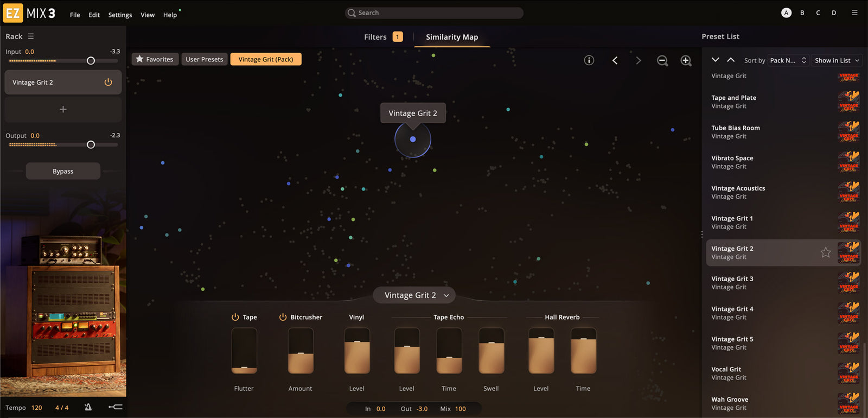Screen dimensions: 868x418
Task: Open the Edit menu
Action: tap(94, 15)
